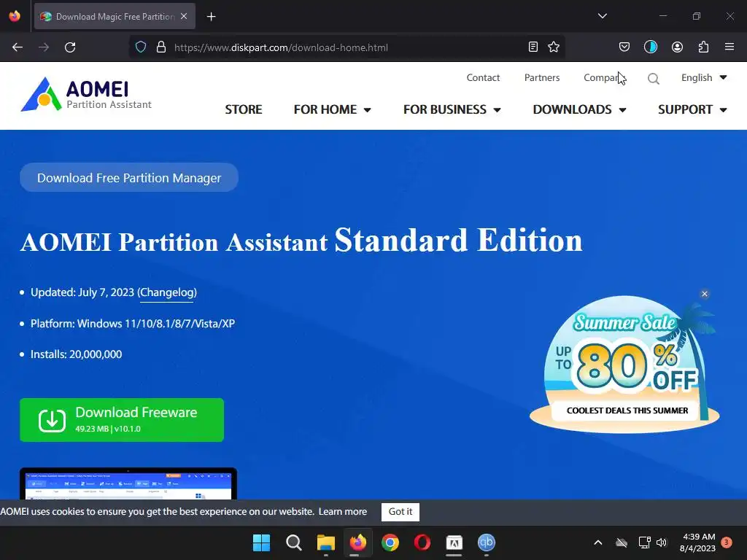747x560 pixels.
Task: Toggle reader view icon in address bar
Action: coord(533,47)
